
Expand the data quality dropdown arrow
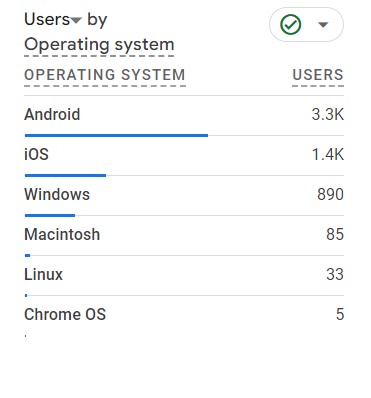(x=323, y=25)
